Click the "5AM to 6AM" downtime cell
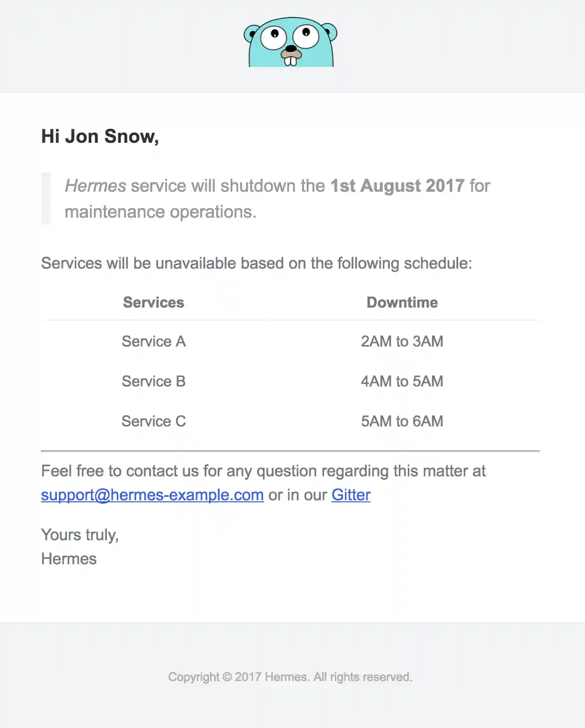585x728 pixels. (402, 421)
